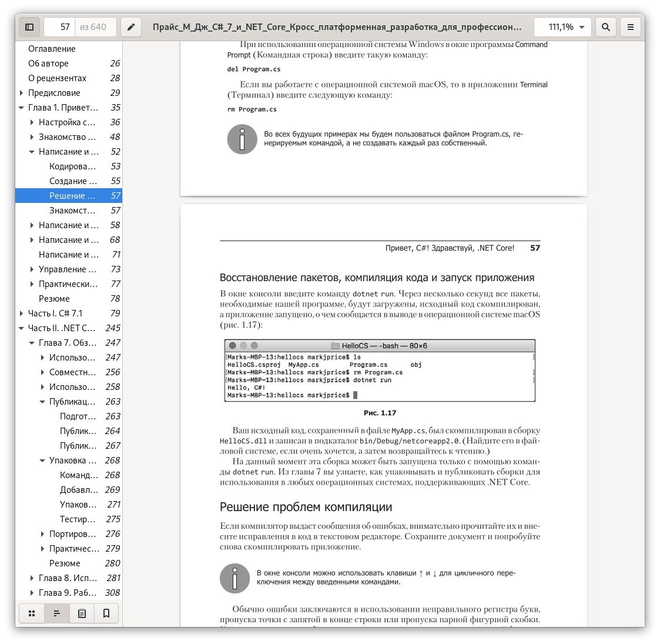Open Тестир… page 275 item
This screenshot has height=644, width=660.
[69, 519]
